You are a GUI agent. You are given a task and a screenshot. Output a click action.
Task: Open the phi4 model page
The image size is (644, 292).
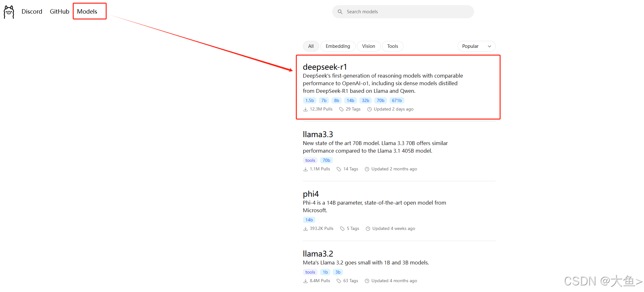coord(311,194)
